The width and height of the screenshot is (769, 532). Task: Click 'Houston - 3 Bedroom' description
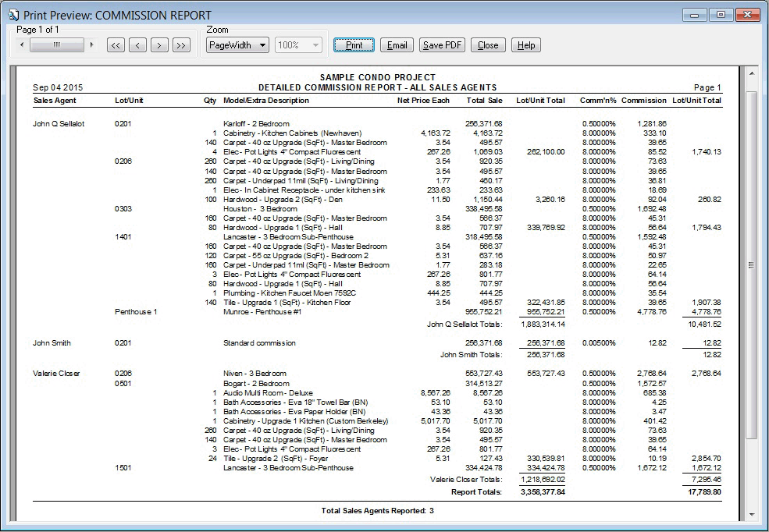coord(260,209)
